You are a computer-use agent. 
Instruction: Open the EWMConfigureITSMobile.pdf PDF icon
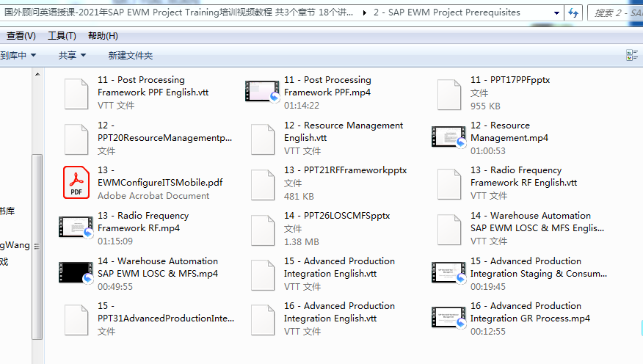(76, 183)
